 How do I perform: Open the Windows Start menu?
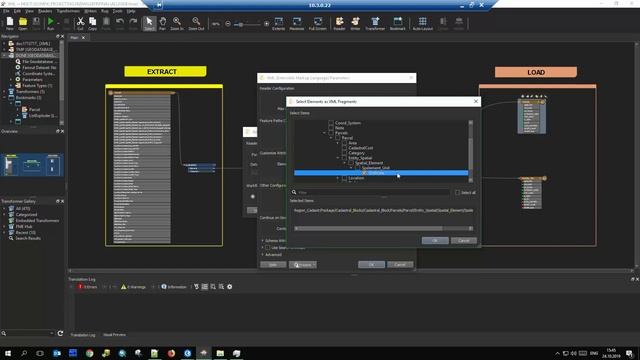pyautogui.click(x=7, y=353)
